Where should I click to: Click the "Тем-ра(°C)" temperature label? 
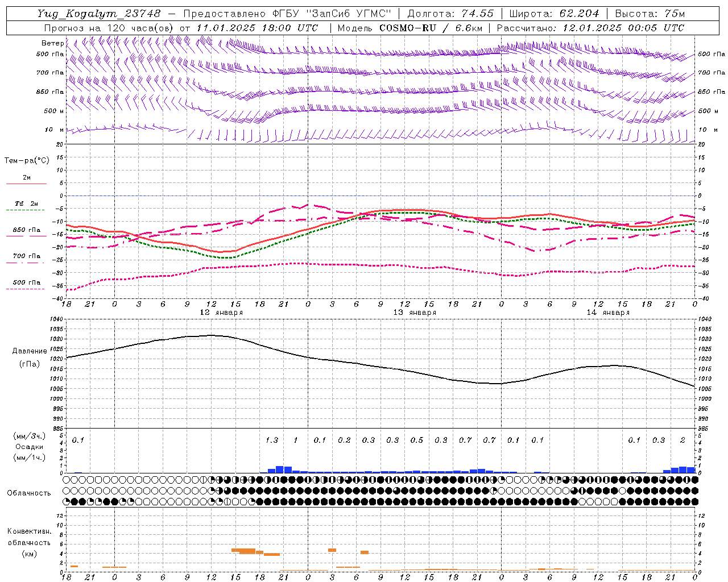(27, 161)
